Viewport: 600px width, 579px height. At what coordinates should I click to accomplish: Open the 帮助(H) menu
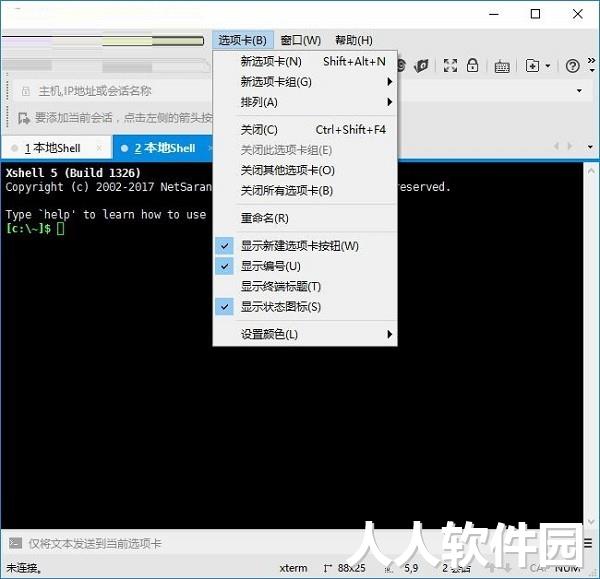coord(354,40)
